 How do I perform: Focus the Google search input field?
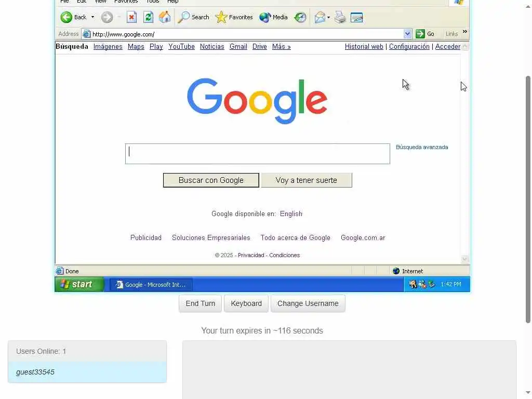point(258,154)
